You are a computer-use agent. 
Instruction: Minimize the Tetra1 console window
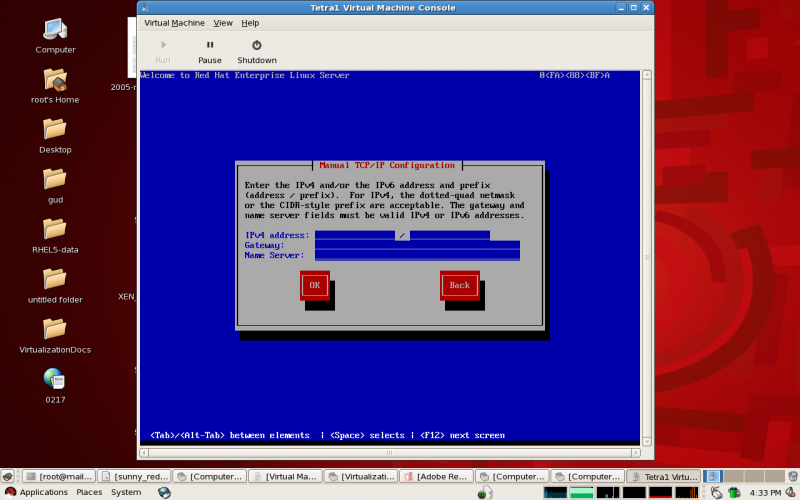(x=621, y=8)
